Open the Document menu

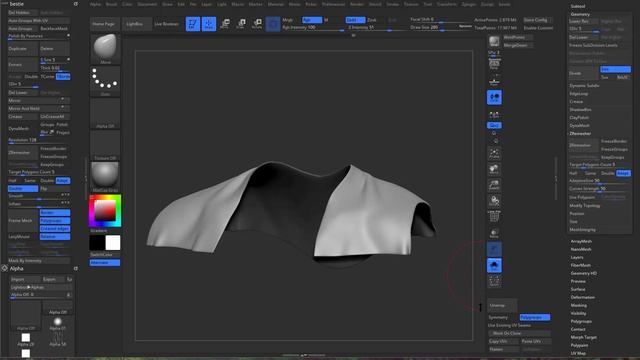(x=147, y=4)
